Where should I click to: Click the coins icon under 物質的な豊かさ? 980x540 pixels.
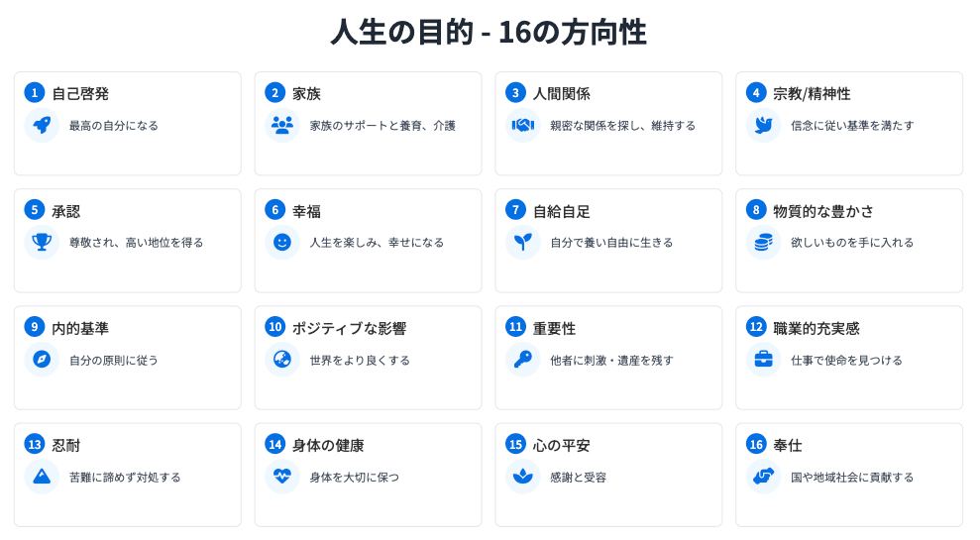764,243
